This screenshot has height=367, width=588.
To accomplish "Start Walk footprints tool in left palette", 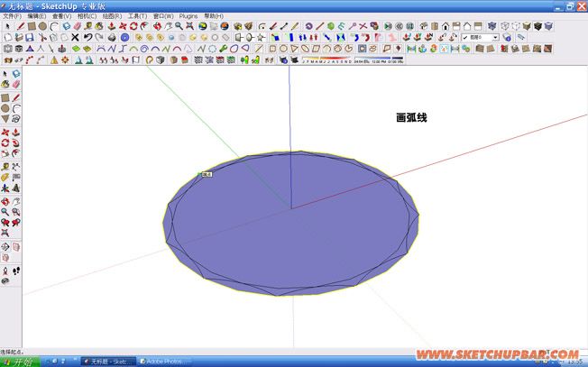I will (x=15, y=271).
